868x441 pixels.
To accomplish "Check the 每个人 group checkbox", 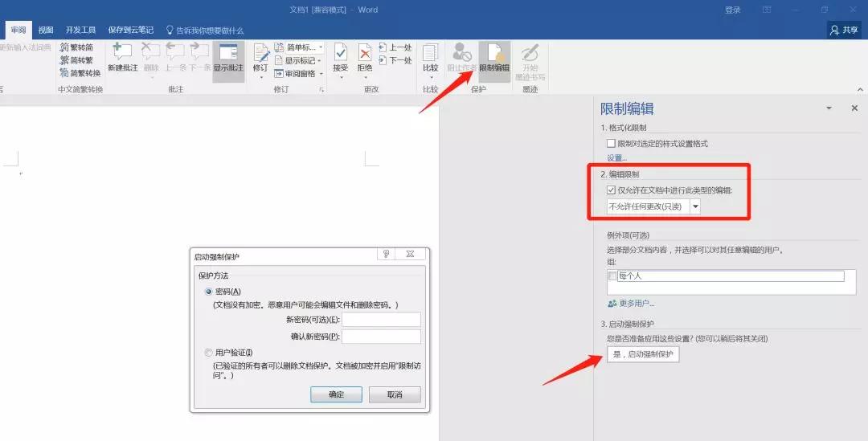I will (x=612, y=276).
